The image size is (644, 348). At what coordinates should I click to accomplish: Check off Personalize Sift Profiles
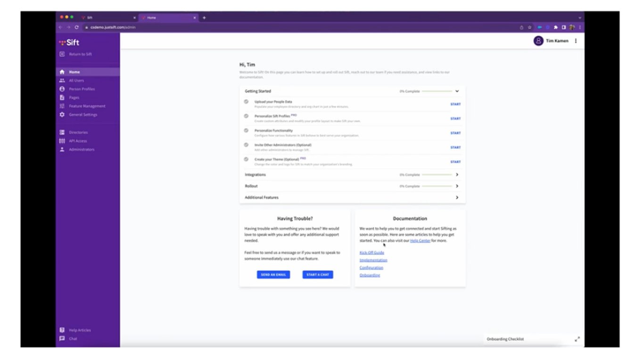point(246,116)
